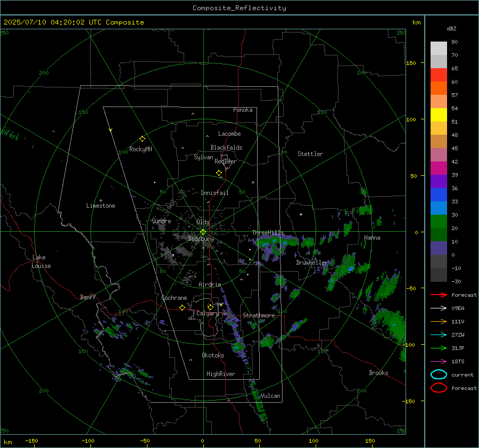Click the strong echo cell southeast of Strathmore
479x448 pixels.
coord(294,328)
